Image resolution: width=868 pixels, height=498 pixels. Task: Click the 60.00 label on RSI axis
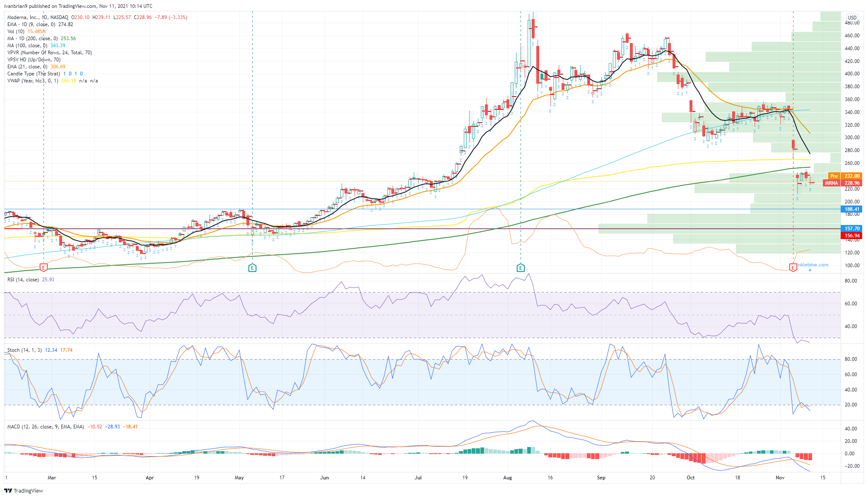[851, 304]
